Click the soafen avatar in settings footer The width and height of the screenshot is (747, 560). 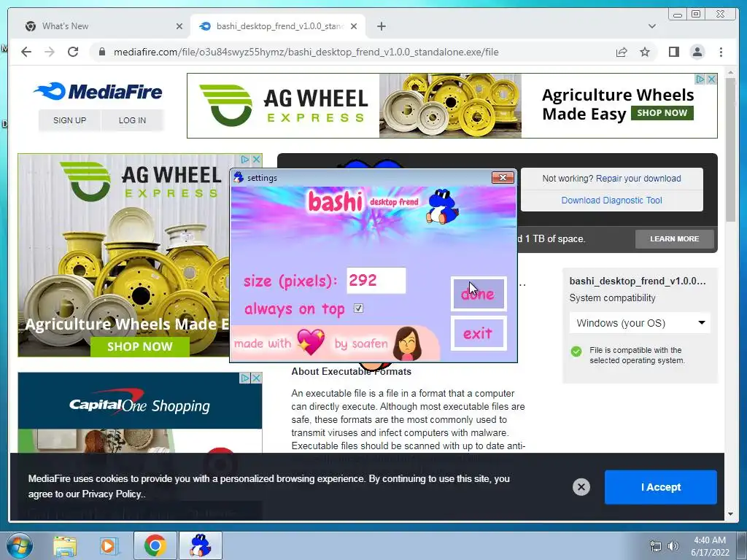[407, 343]
